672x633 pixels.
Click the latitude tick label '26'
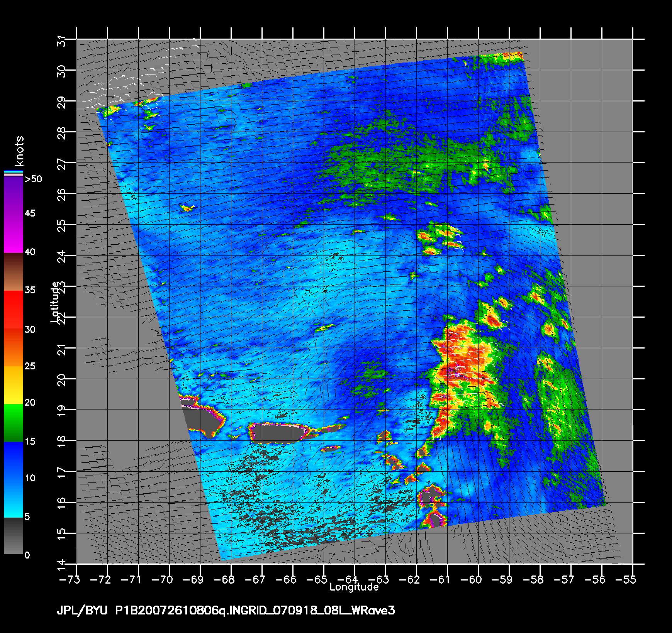tap(62, 195)
